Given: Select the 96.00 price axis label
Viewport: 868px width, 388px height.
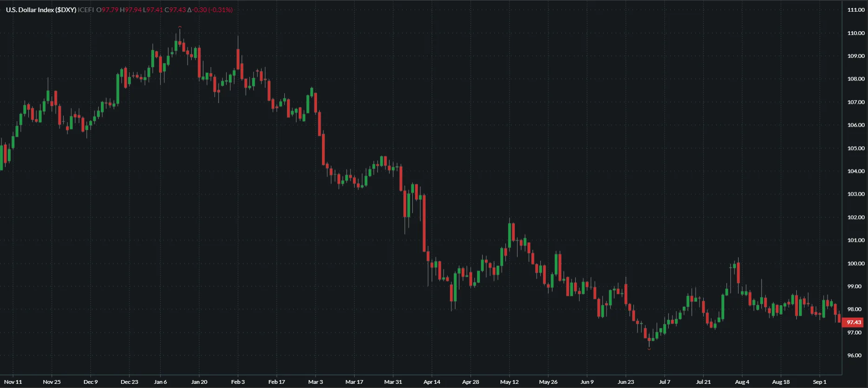Looking at the screenshot, I should [855, 355].
